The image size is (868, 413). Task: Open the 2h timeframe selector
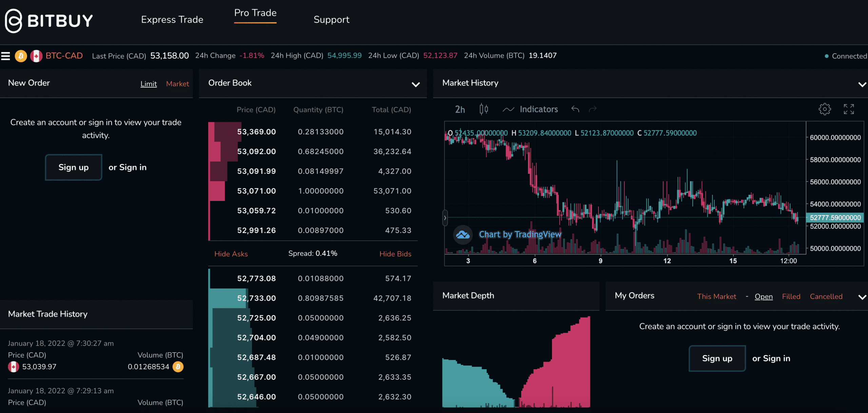460,109
